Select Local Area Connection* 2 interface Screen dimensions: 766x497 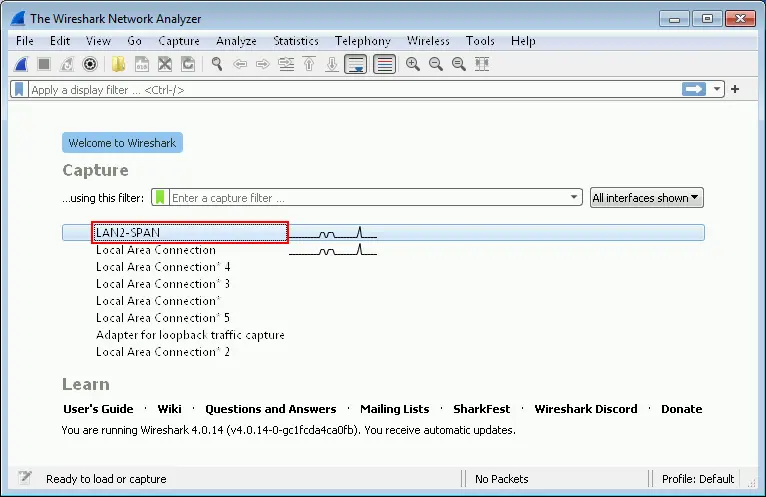(383, 352)
